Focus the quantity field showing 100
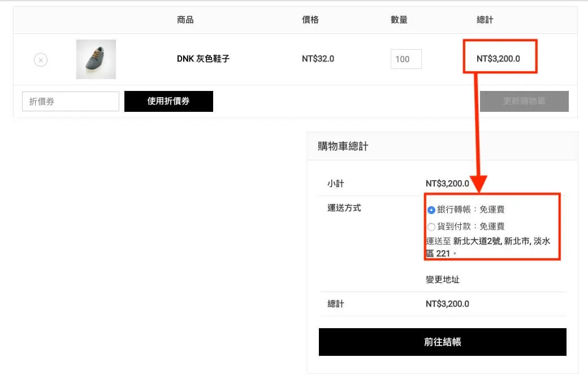Viewport: 588px width, 379px height. point(406,59)
